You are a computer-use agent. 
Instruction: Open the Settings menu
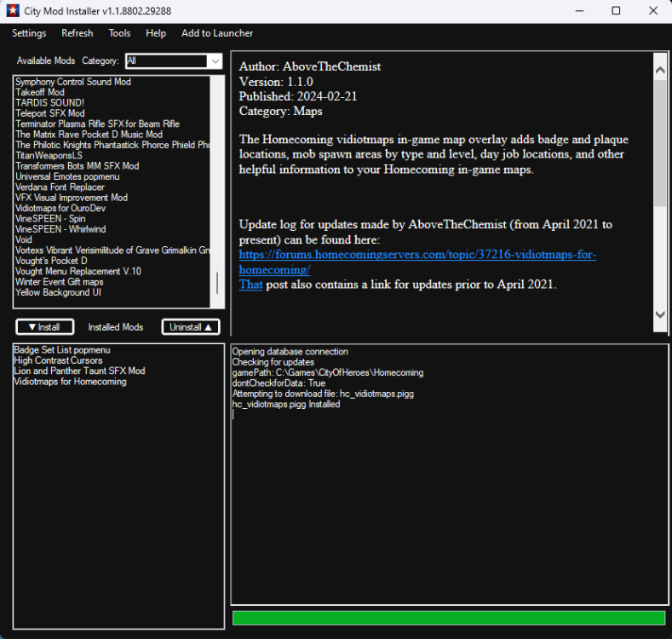29,33
